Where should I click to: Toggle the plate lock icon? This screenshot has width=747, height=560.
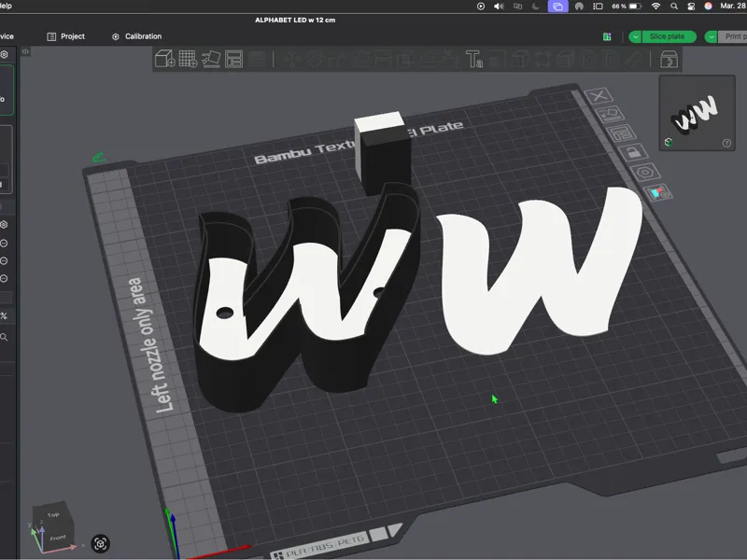point(633,152)
